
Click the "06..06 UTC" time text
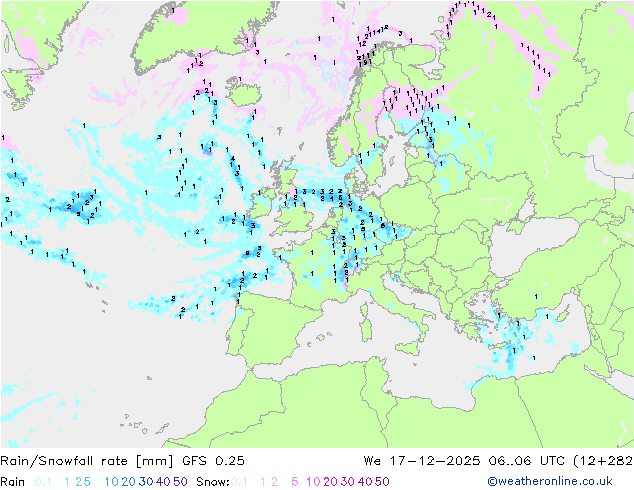pyautogui.click(x=526, y=460)
